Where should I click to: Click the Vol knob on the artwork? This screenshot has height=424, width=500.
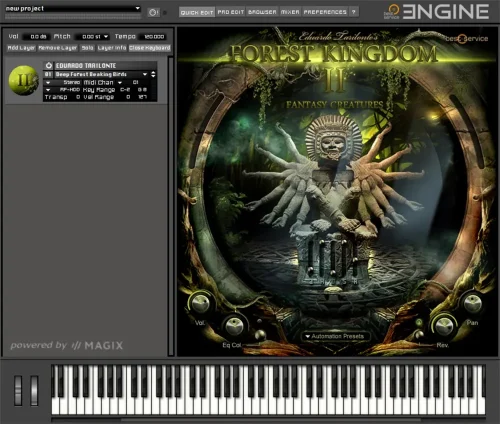200,304
